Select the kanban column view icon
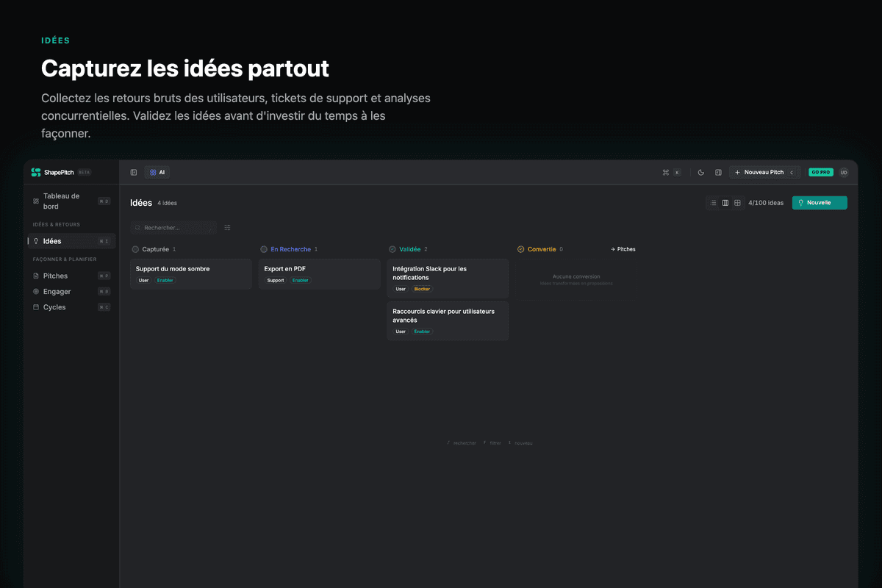 point(725,203)
